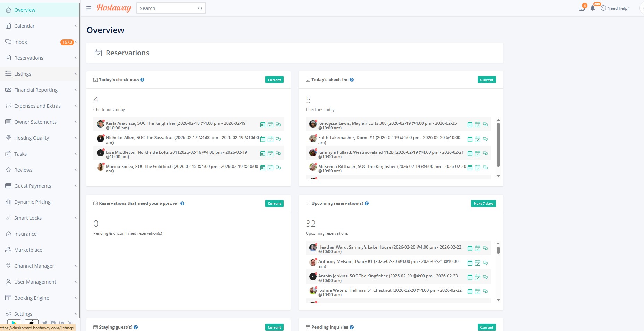The width and height of the screenshot is (644, 331).
Task: Open Tasks in the sidebar
Action: coord(40,154)
